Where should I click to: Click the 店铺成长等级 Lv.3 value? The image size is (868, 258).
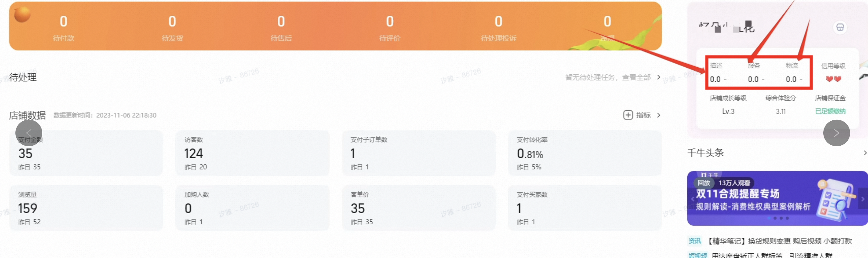(x=728, y=111)
